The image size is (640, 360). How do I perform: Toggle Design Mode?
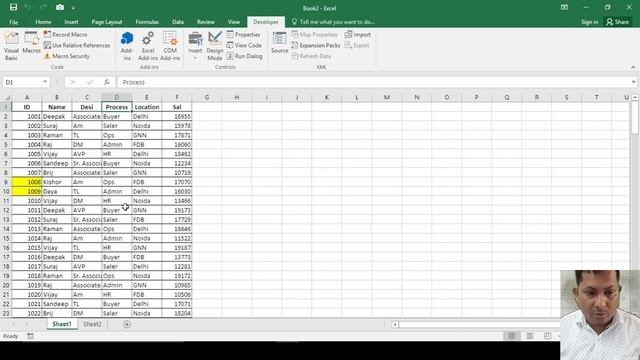click(x=215, y=46)
